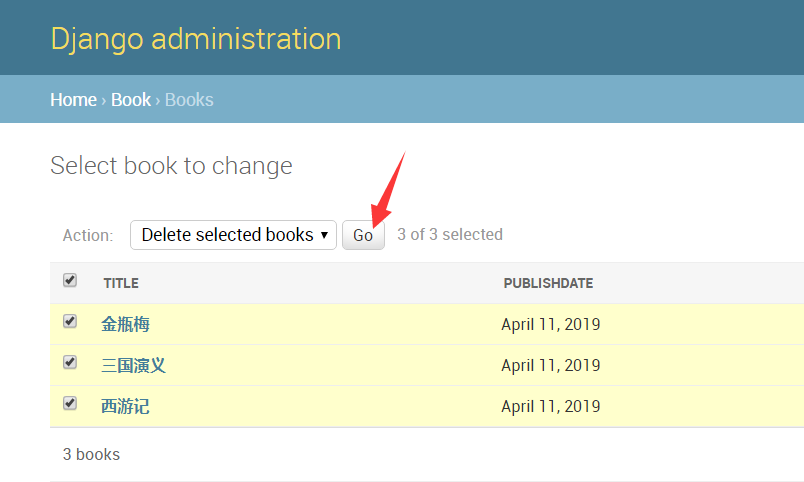Open the Book breadcrumb link
Screen dimensions: 804x482
point(130,100)
